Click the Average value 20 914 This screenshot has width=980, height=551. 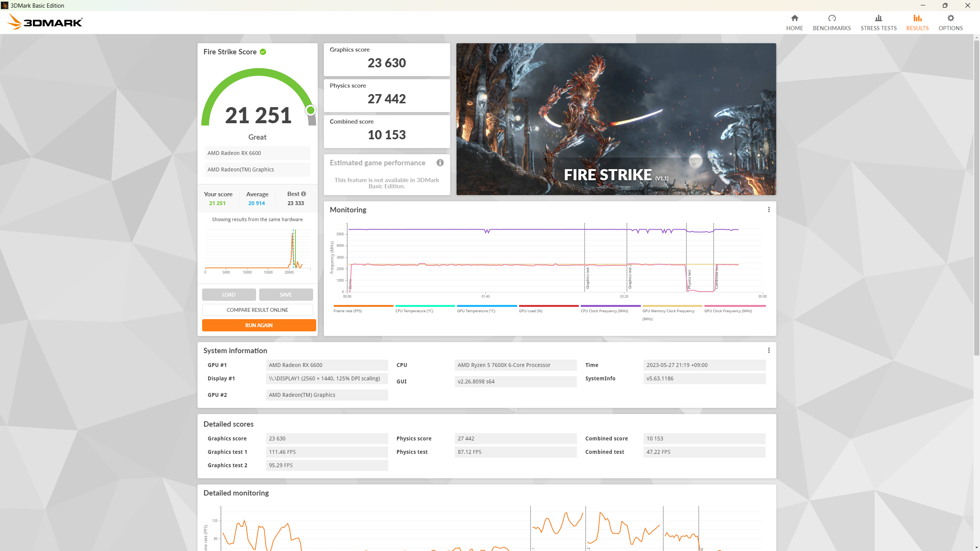coord(256,203)
